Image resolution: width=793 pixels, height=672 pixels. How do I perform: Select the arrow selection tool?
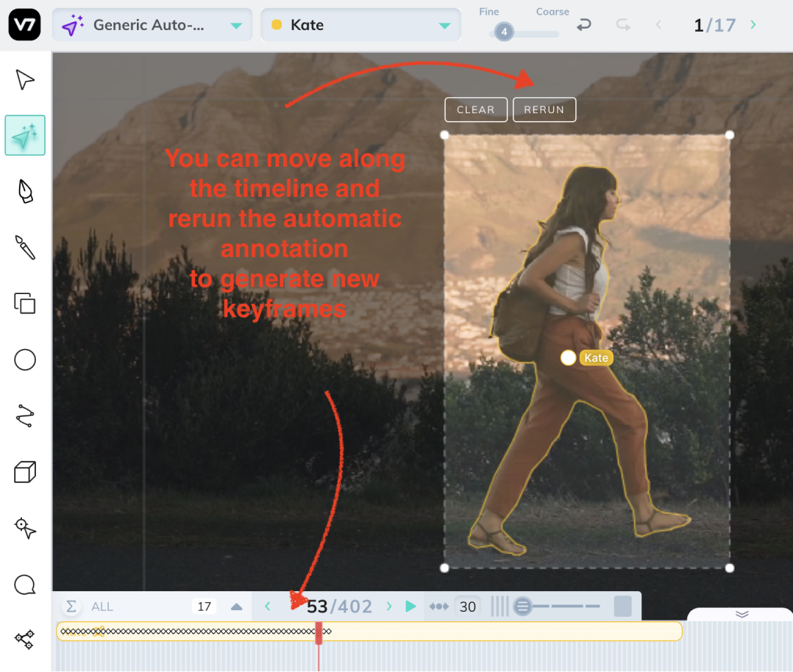(24, 79)
